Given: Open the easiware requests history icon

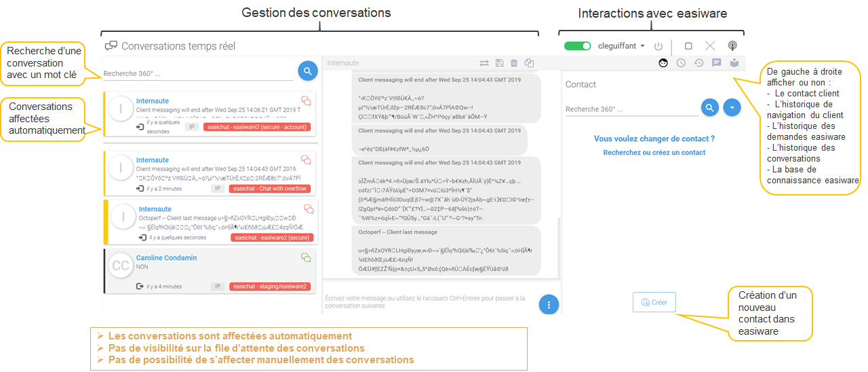Looking at the screenshot, I should tap(698, 63).
